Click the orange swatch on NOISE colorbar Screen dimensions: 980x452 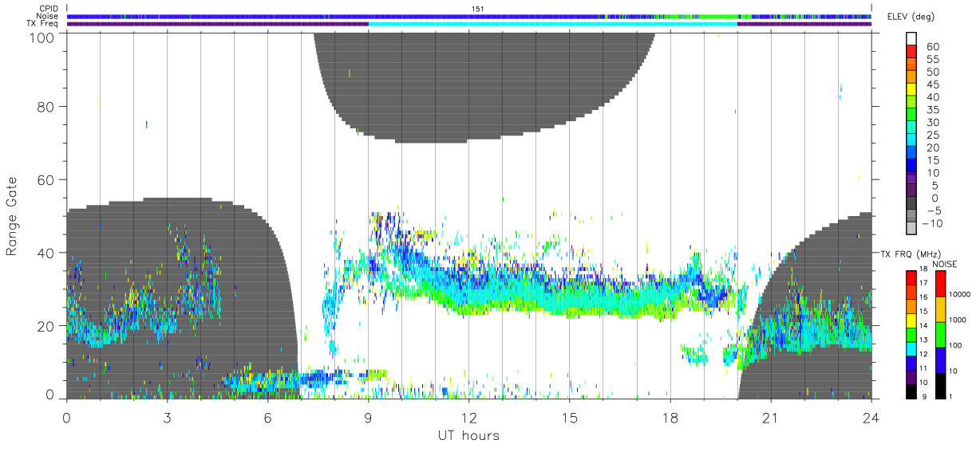pyautogui.click(x=939, y=309)
